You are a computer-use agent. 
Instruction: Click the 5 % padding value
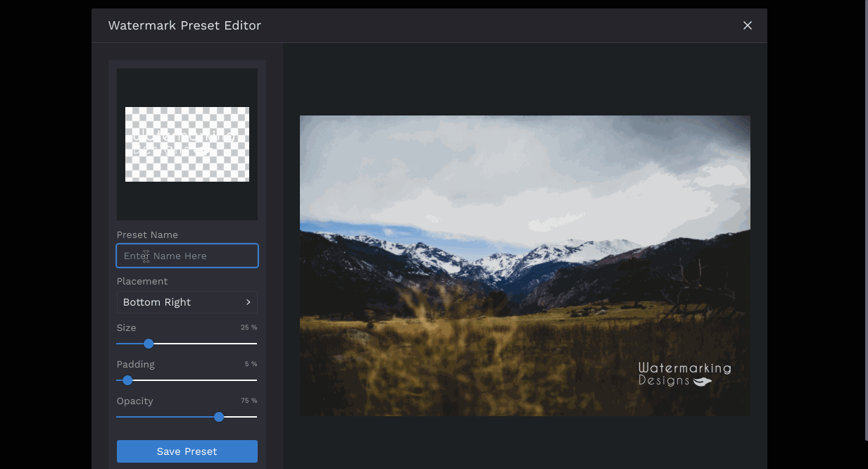tap(251, 364)
